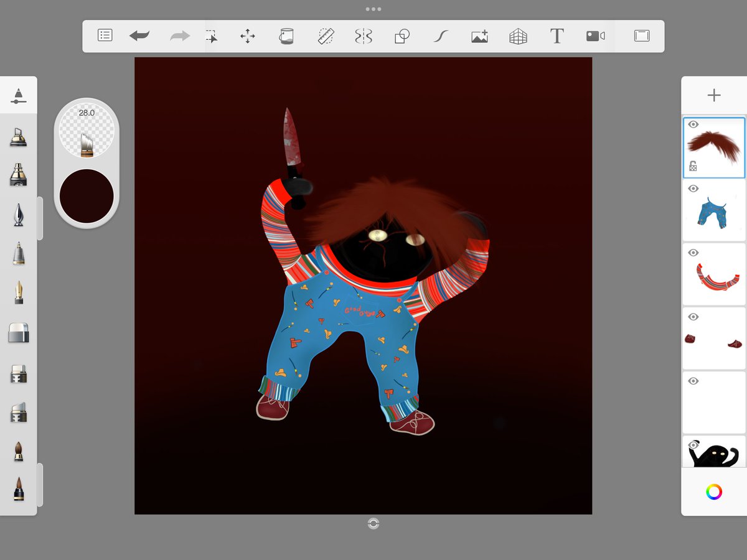747x560 pixels.
Task: Tap the upper brush palette scroll handle
Action: coord(40,218)
